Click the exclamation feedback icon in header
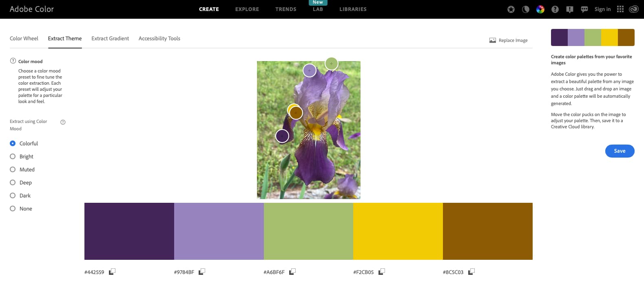 pos(570,9)
